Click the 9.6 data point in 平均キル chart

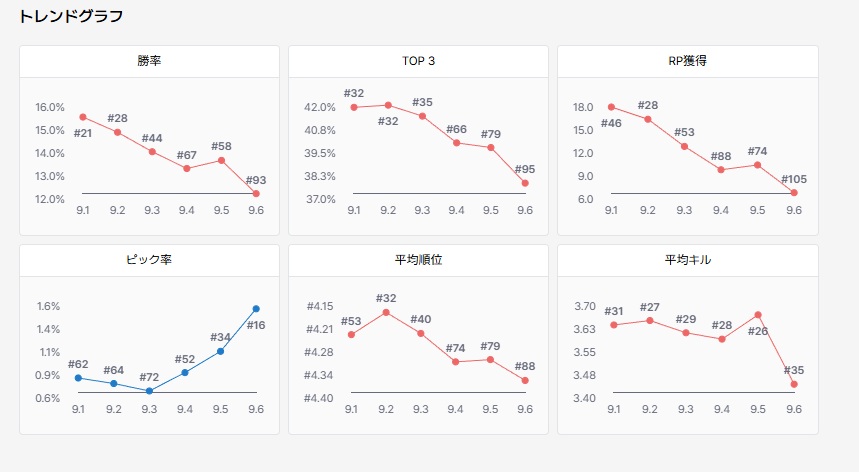click(x=794, y=384)
